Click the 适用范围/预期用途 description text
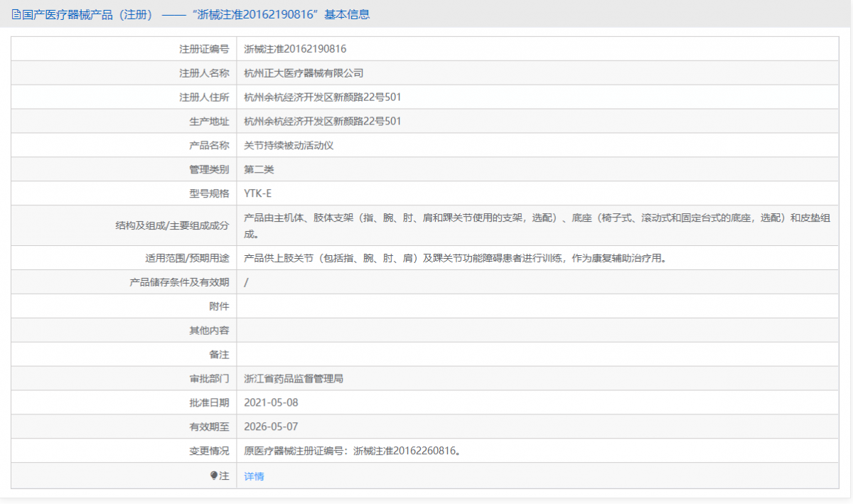 tap(456, 259)
